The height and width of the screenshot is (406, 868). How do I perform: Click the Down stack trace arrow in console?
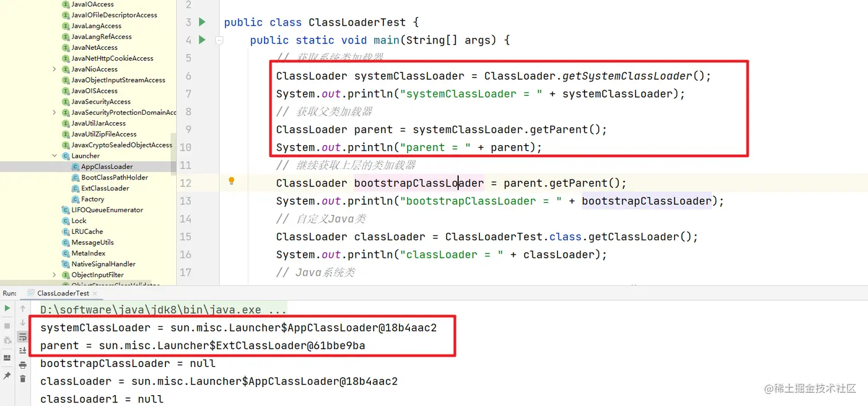[23, 323]
